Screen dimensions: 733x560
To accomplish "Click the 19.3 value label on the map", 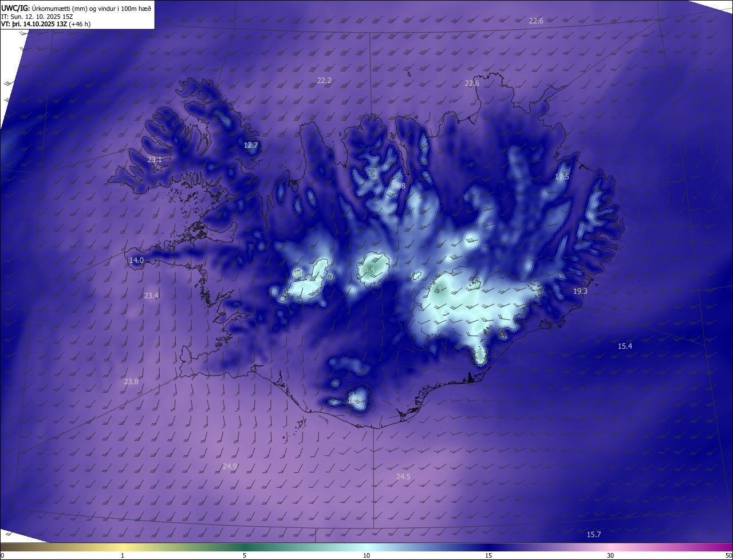I will pyautogui.click(x=580, y=291).
